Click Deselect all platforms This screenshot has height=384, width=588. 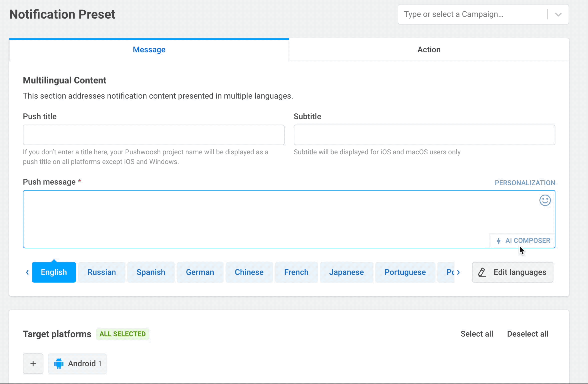point(527,334)
